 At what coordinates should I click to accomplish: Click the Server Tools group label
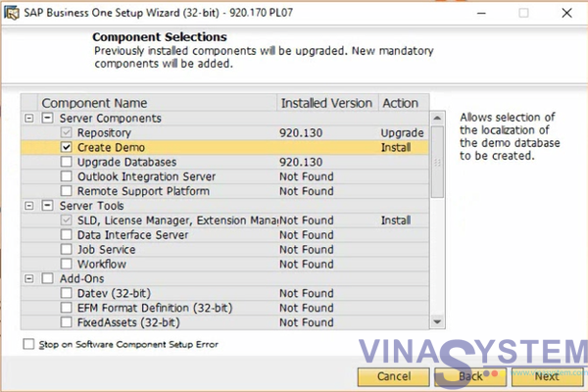pos(91,206)
